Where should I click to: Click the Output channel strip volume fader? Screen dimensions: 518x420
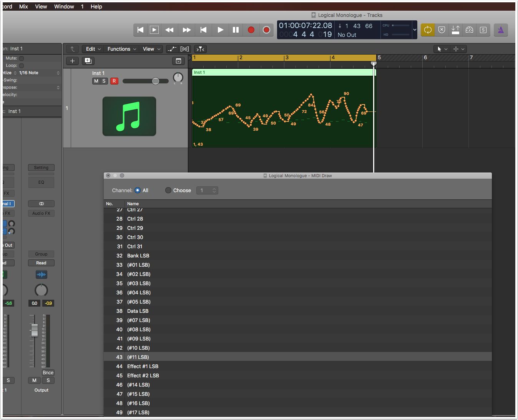(34, 330)
